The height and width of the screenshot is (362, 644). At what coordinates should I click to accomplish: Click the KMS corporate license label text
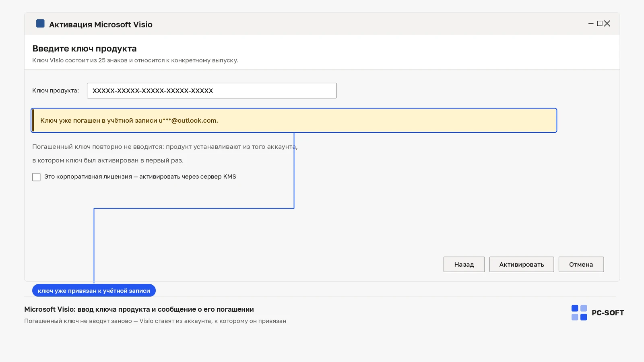point(140,177)
